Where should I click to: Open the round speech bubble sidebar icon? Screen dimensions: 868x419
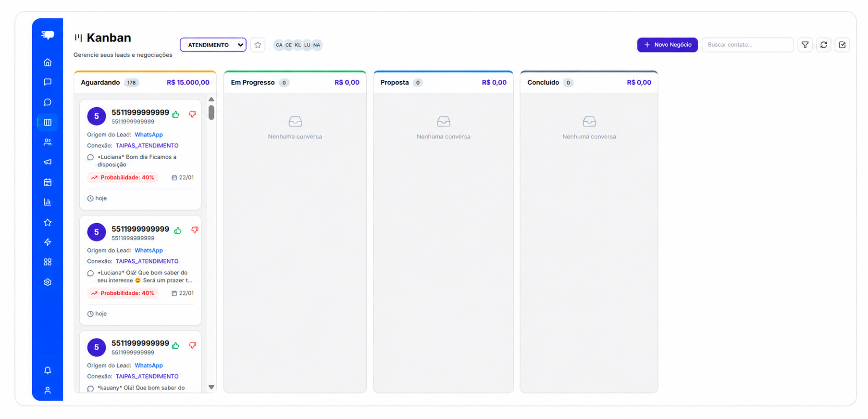(48, 102)
